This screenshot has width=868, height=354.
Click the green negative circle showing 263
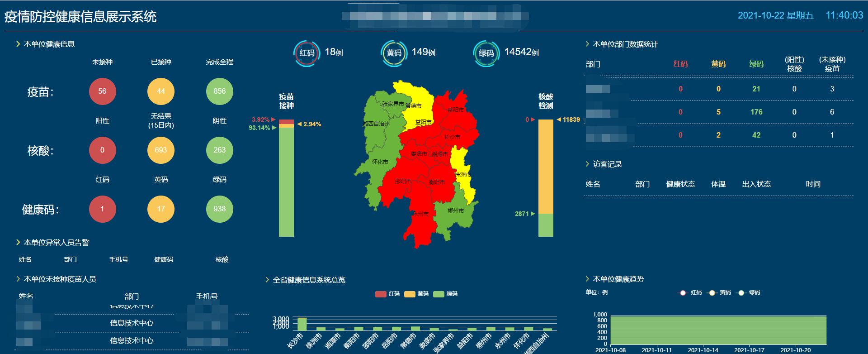click(x=220, y=150)
